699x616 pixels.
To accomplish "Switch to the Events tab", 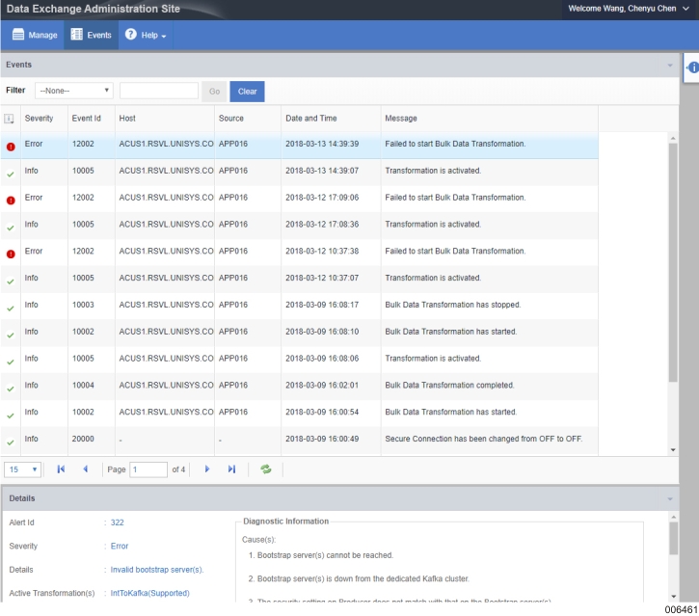I will tap(91, 35).
